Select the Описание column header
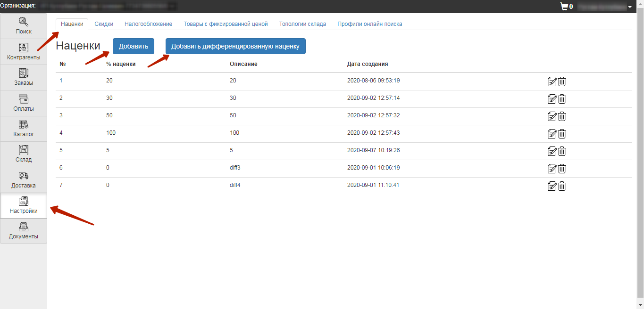Viewport: 644px width, 309px height. [243, 64]
